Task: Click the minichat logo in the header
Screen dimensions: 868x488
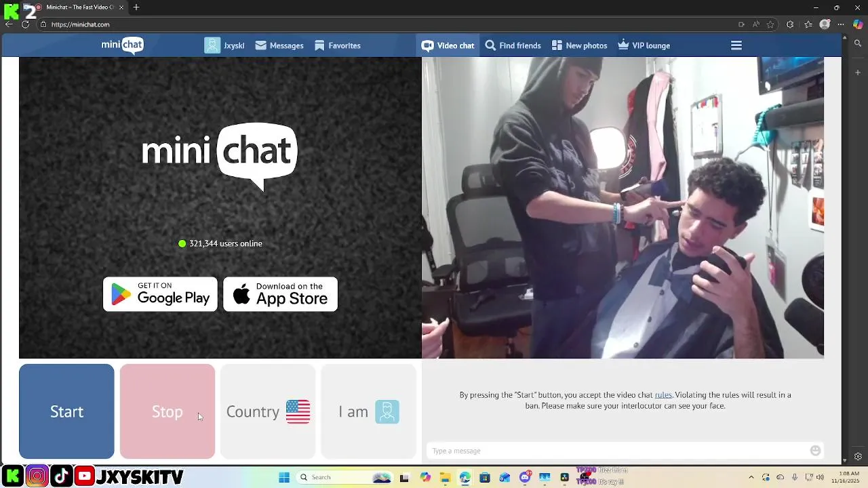Action: tap(122, 45)
